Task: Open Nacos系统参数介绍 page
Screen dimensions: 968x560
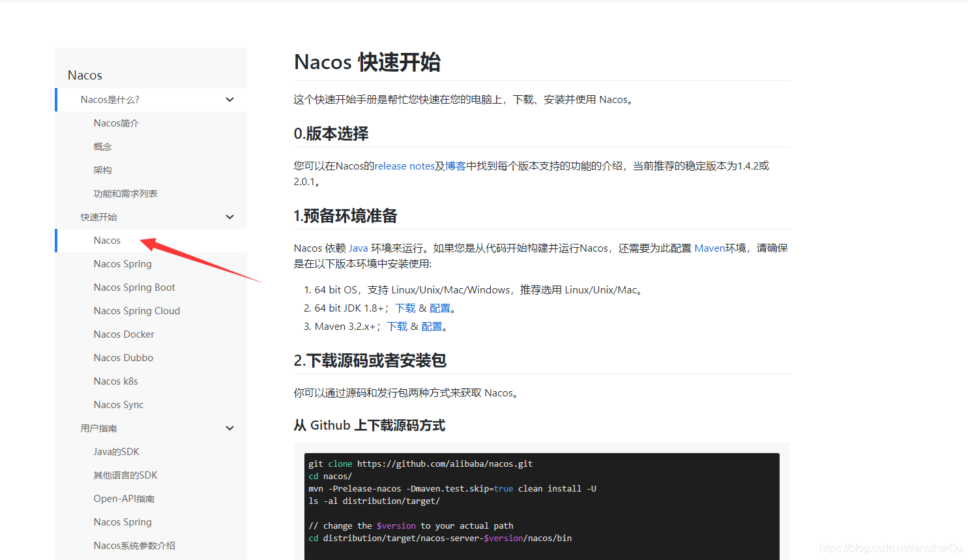Action: click(134, 546)
